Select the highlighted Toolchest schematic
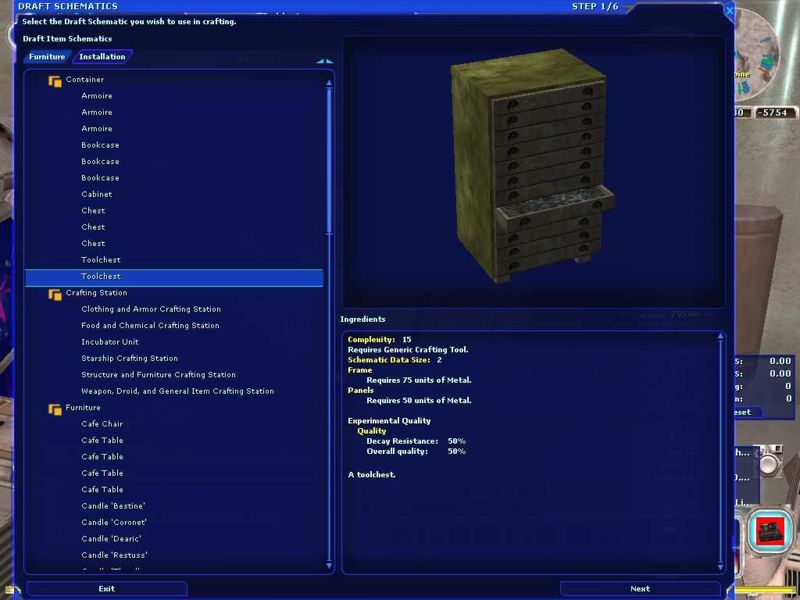This screenshot has height=600, width=800. coord(101,276)
